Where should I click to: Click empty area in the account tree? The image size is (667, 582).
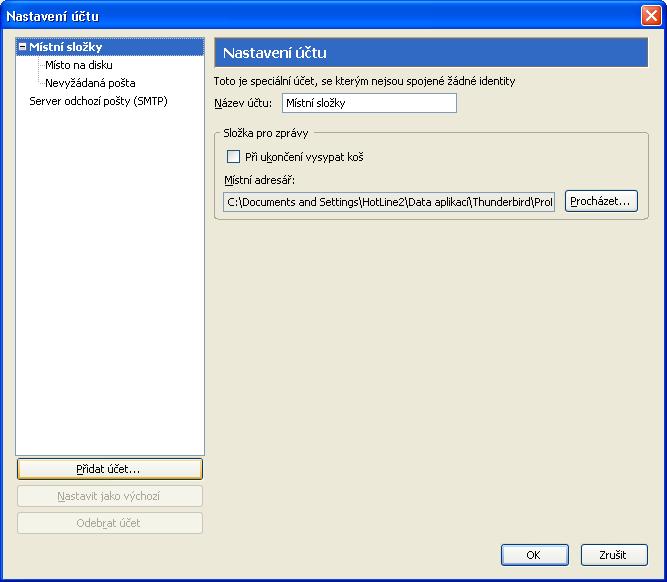[110, 300]
